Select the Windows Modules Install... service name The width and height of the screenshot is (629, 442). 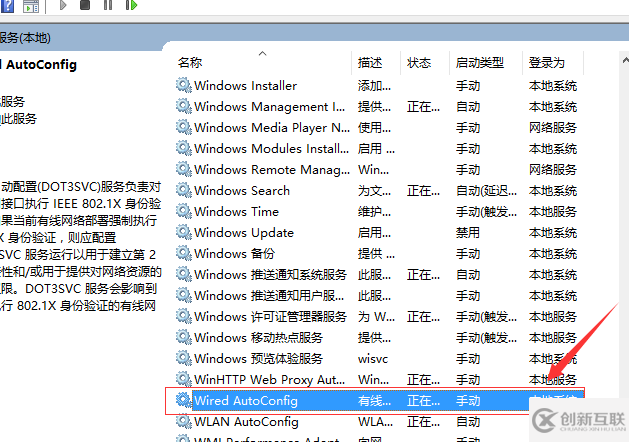[x=272, y=149]
